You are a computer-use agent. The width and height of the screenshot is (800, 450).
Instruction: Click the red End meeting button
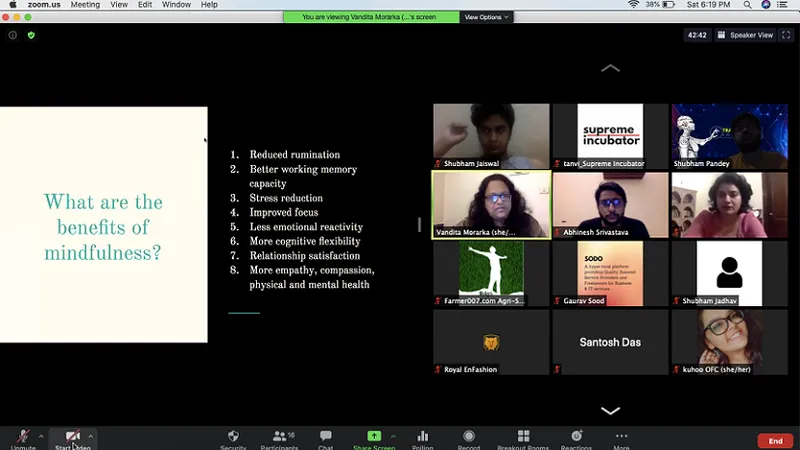tap(775, 441)
